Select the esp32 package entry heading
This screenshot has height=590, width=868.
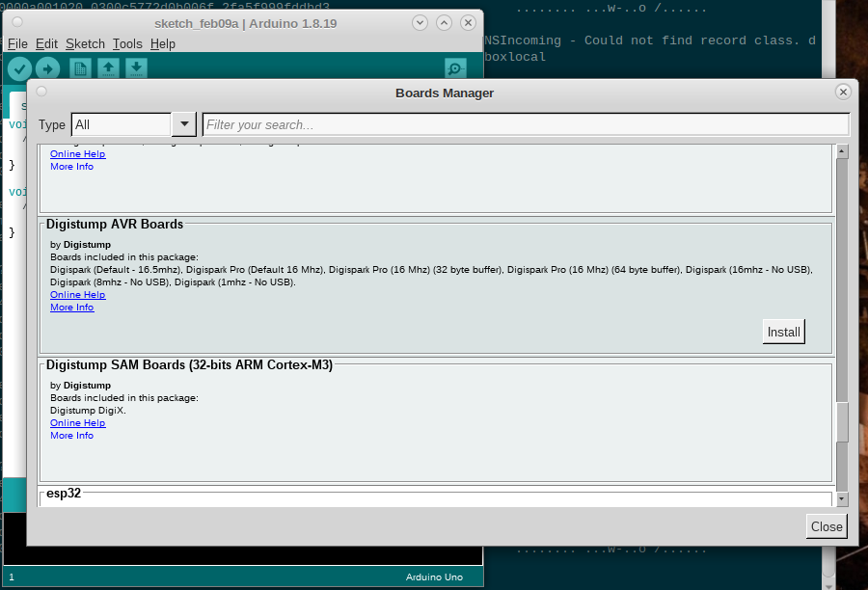64,494
